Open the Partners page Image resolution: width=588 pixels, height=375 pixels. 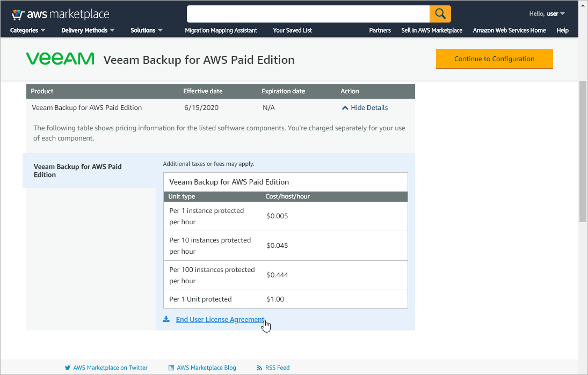click(380, 31)
